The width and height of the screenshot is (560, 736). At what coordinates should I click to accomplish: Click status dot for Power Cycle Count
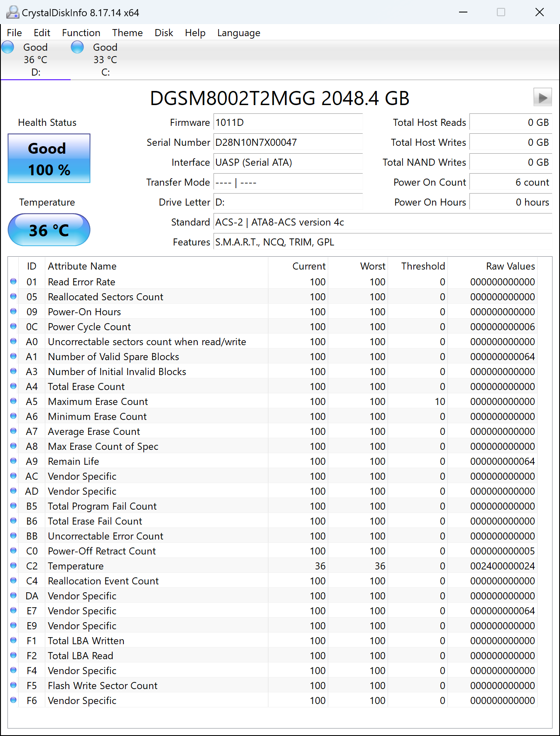point(13,326)
